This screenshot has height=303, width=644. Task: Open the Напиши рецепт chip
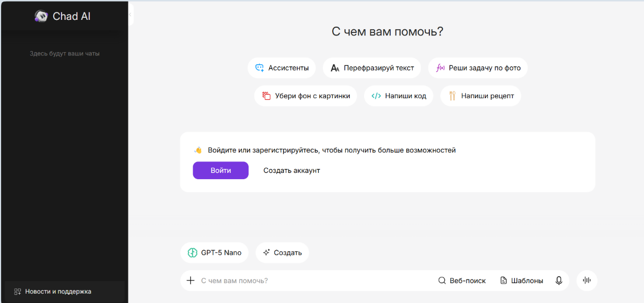481,96
